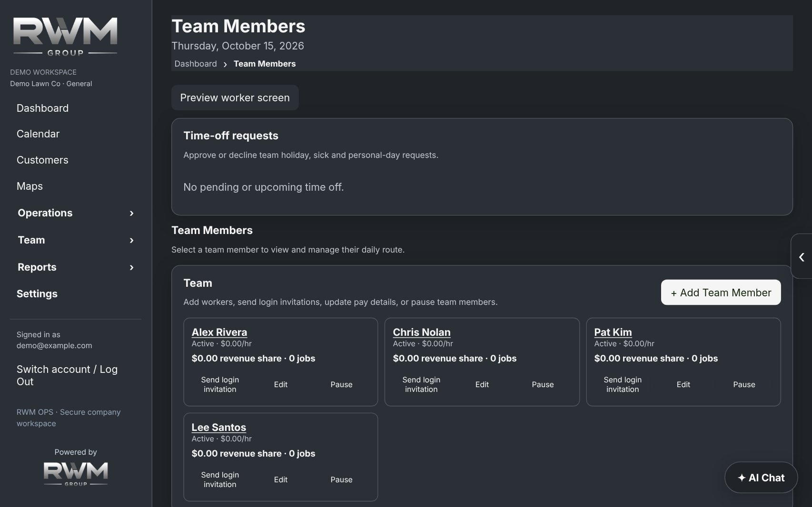Pause team member Alex Rivera
Screen dimensions: 812x507
click(x=342, y=384)
